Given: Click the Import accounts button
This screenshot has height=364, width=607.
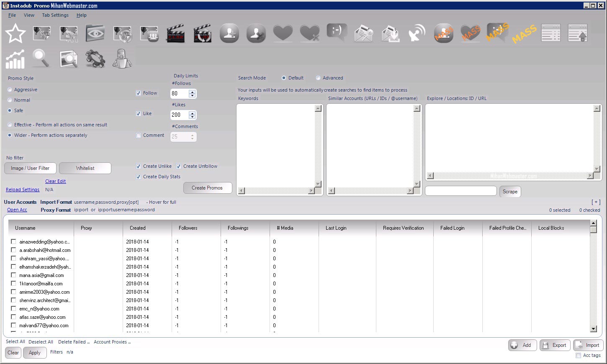Looking at the screenshot, I should pos(588,345).
